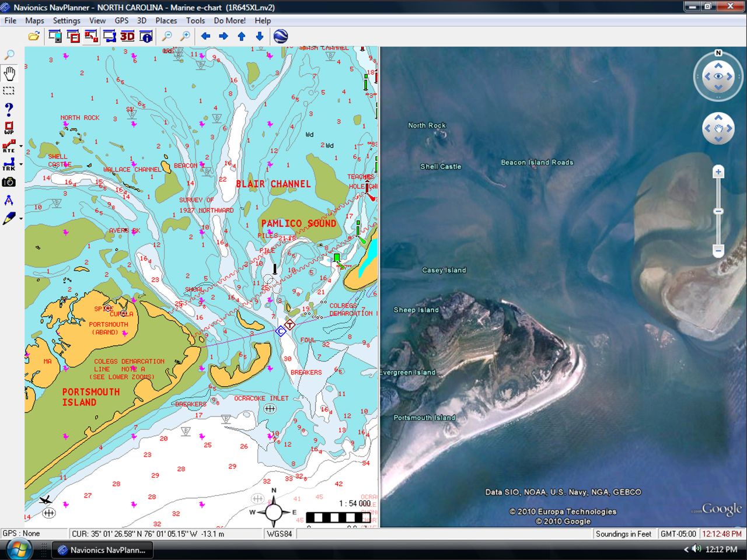Open the Help menu

(x=263, y=20)
